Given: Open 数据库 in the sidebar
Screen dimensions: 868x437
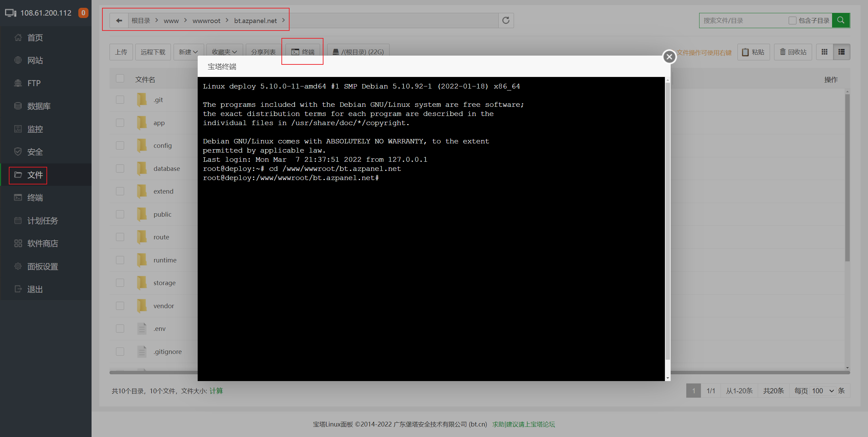Looking at the screenshot, I should (39, 106).
